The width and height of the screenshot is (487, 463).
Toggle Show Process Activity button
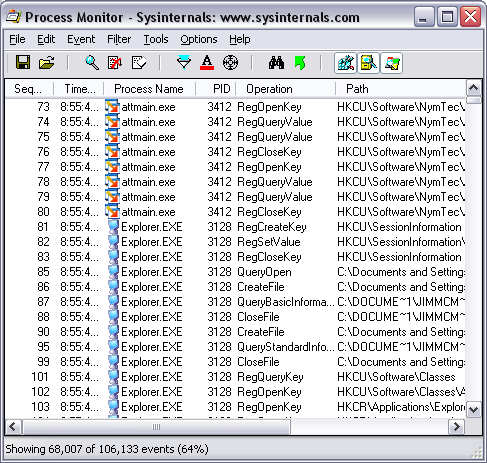[x=392, y=63]
